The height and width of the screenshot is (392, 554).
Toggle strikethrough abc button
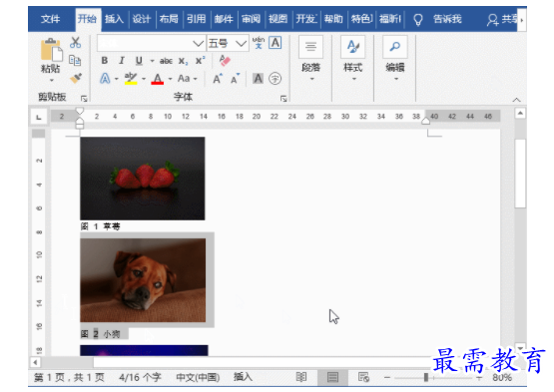(x=166, y=61)
